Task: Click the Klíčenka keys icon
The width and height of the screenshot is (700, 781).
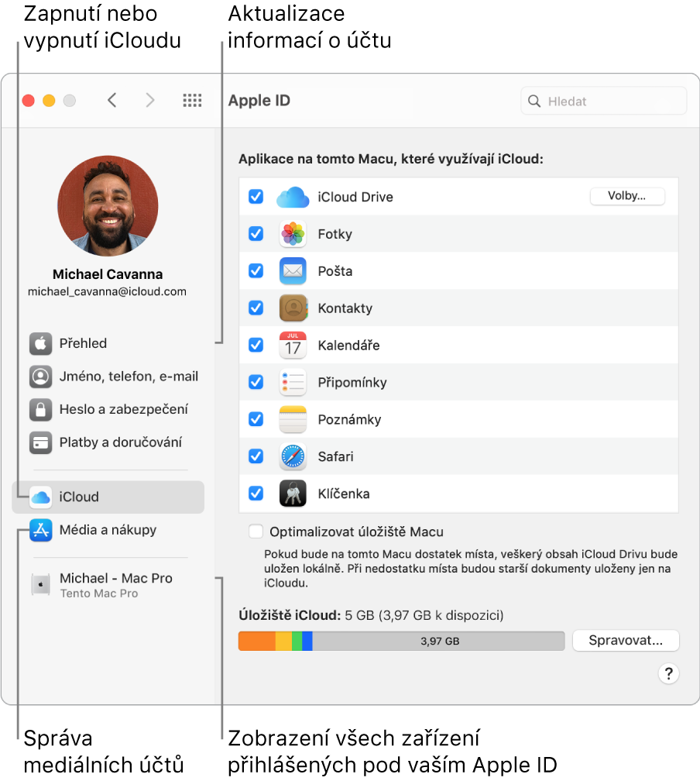Action: pos(293,494)
